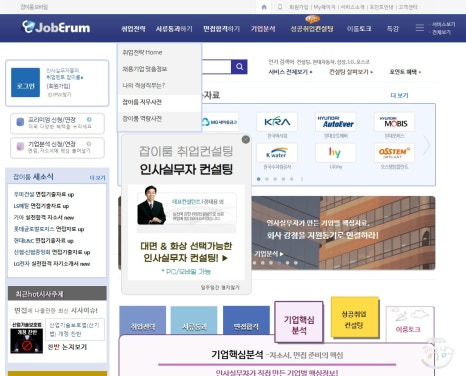Open 기아 실전합격 자소서 news item
466x376 pixels.
point(44,217)
